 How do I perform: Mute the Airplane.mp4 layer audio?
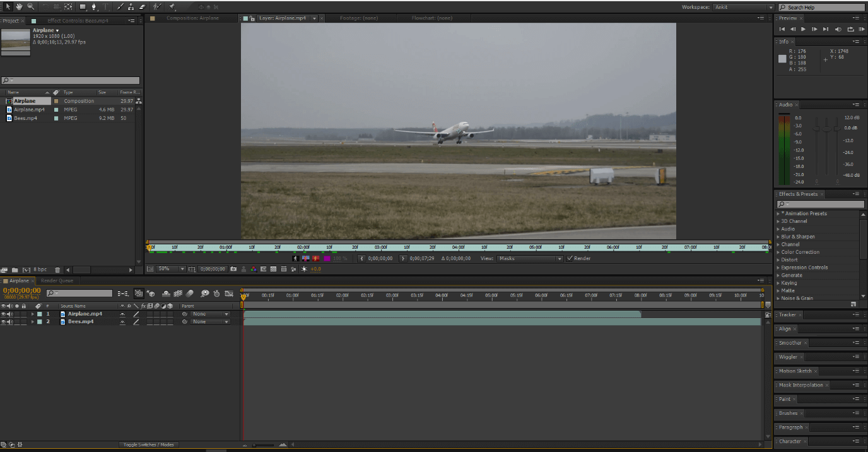pyautogui.click(x=9, y=314)
